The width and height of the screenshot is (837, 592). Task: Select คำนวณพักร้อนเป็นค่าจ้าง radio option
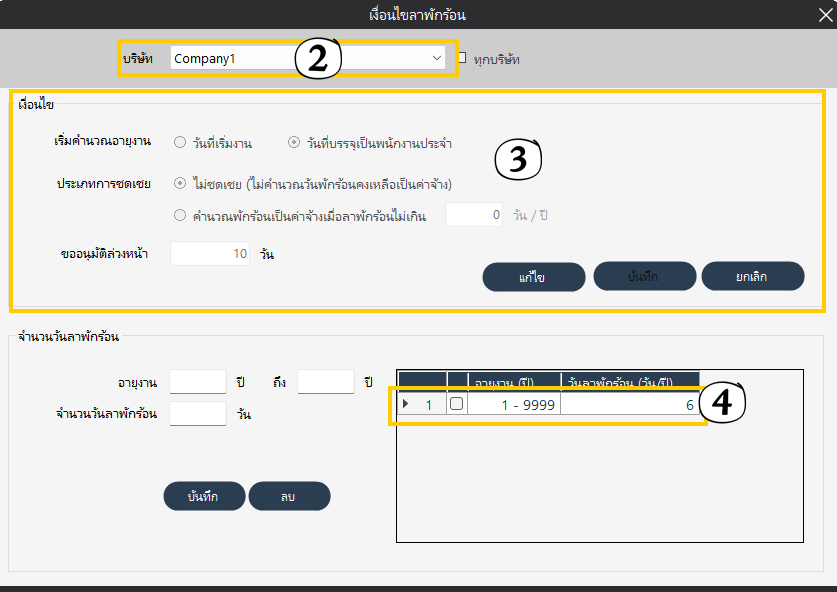point(180,214)
